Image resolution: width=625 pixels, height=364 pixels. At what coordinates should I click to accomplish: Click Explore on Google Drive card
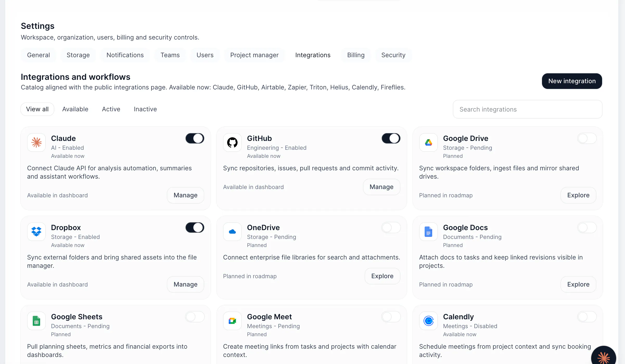(578, 195)
